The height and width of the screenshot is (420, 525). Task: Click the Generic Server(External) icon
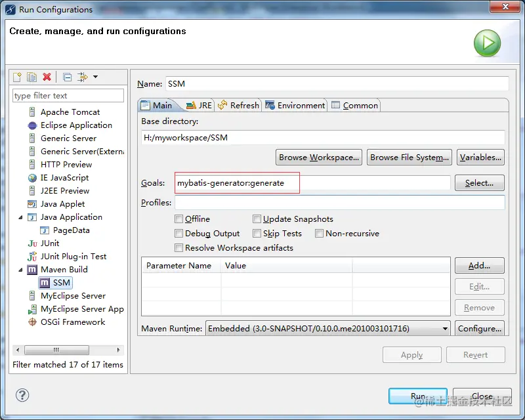[32, 152]
